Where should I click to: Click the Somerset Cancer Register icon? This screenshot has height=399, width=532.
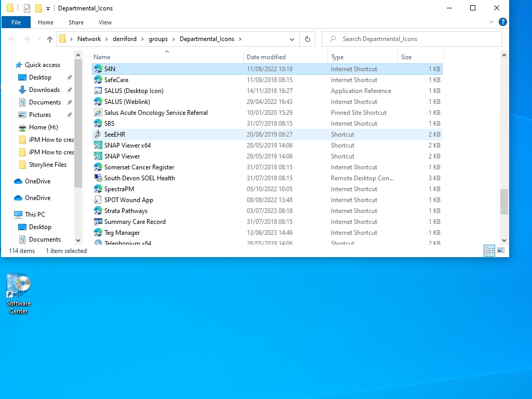[x=98, y=167]
